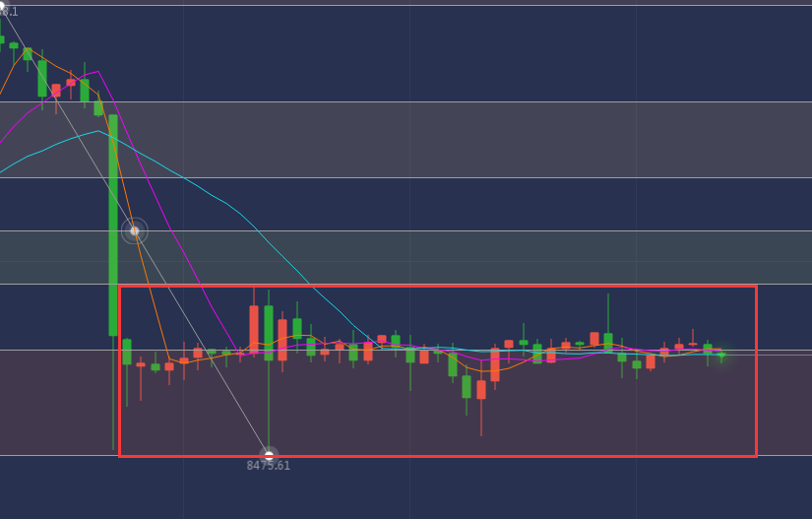Select the magenta moving average line peak
Image resolution: width=812 pixels, height=519 pixels.
click(x=97, y=72)
